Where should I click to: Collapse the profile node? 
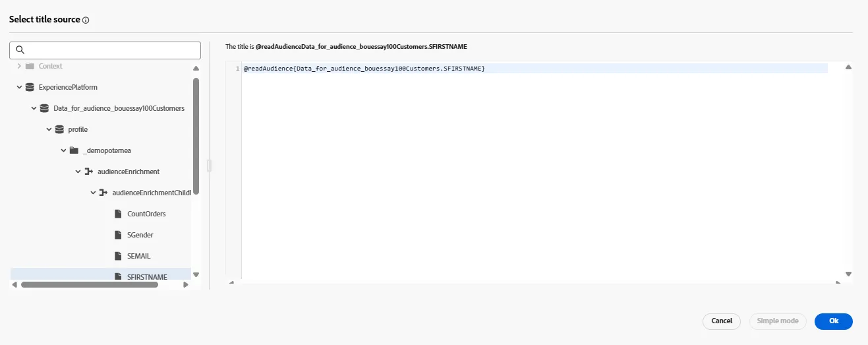[x=49, y=129]
